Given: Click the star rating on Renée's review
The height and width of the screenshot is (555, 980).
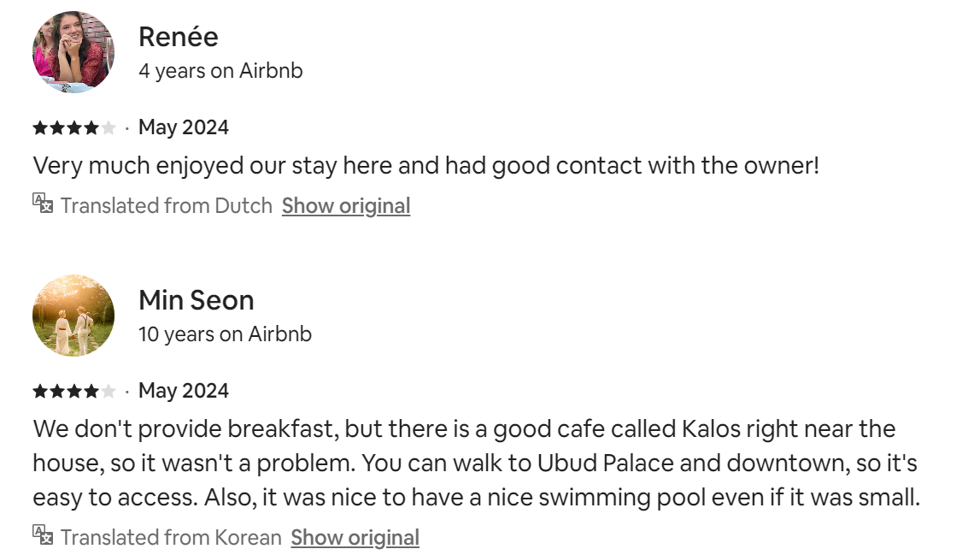Looking at the screenshot, I should [74, 128].
